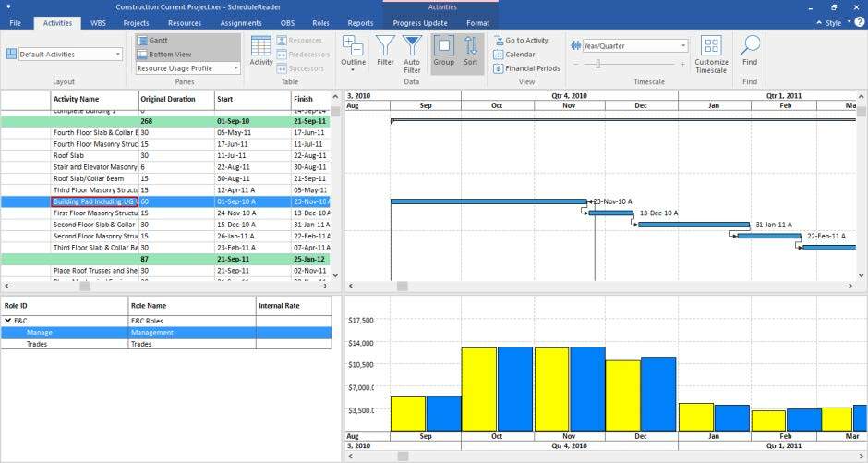The image size is (868, 463).
Task: Open the Progress Update tab
Action: [x=421, y=22]
